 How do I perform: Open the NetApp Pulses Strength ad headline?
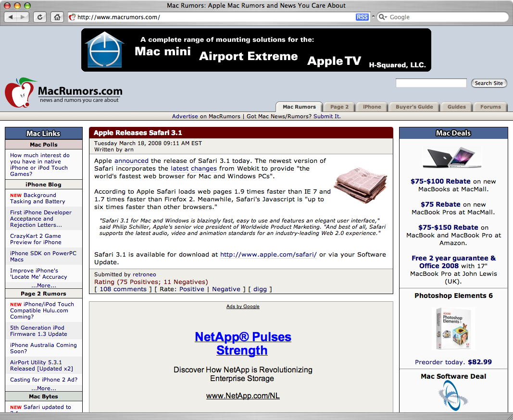242,344
